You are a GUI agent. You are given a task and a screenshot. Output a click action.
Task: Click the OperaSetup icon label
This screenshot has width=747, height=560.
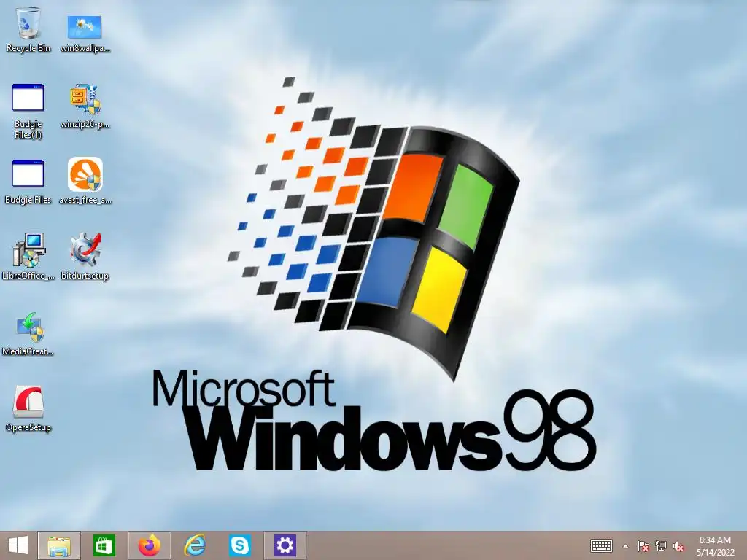28,427
